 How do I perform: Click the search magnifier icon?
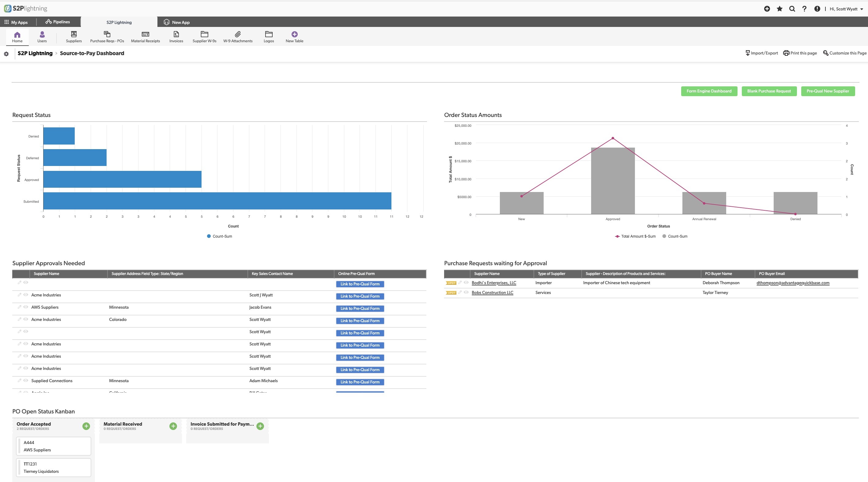click(x=792, y=9)
